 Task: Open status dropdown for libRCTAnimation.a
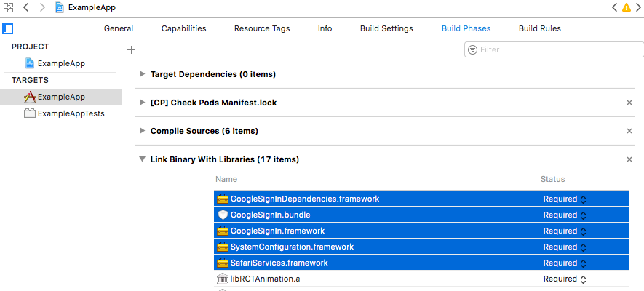(565, 279)
